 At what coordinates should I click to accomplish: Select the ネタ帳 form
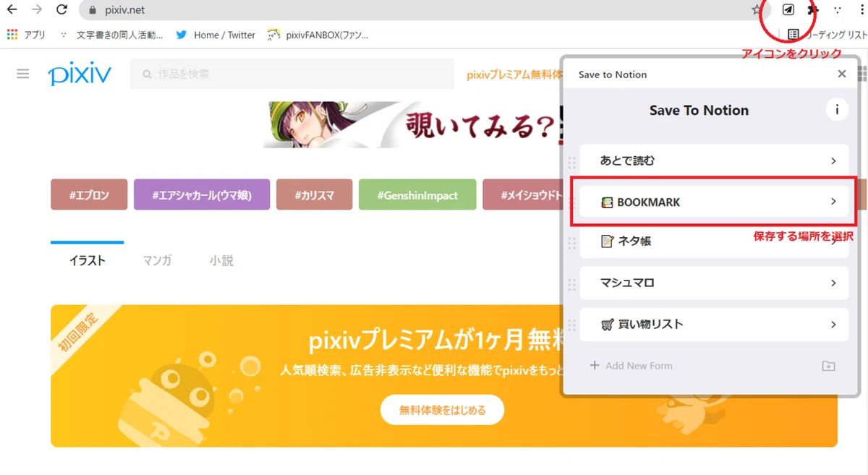[714, 241]
